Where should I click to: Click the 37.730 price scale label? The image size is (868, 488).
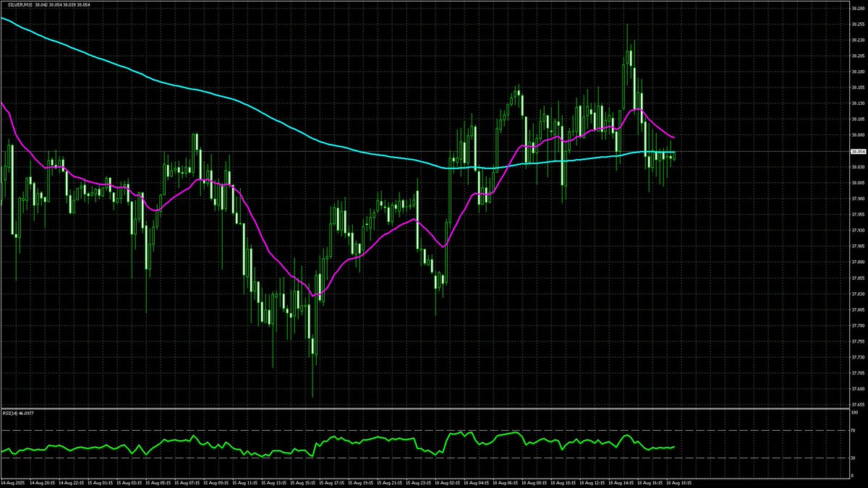858,358
